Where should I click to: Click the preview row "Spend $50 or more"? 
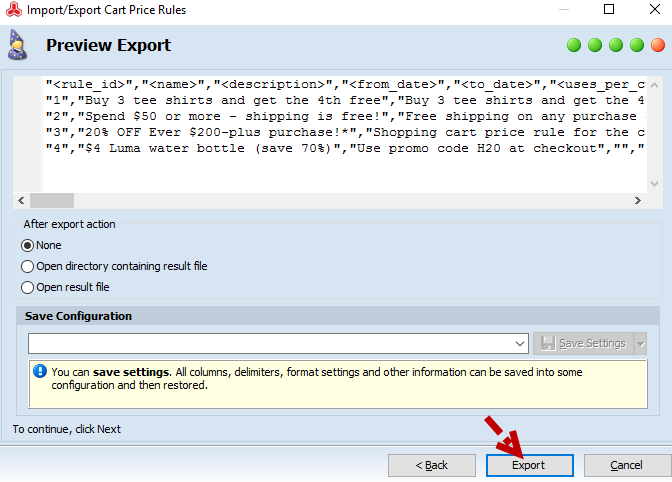click(x=345, y=117)
